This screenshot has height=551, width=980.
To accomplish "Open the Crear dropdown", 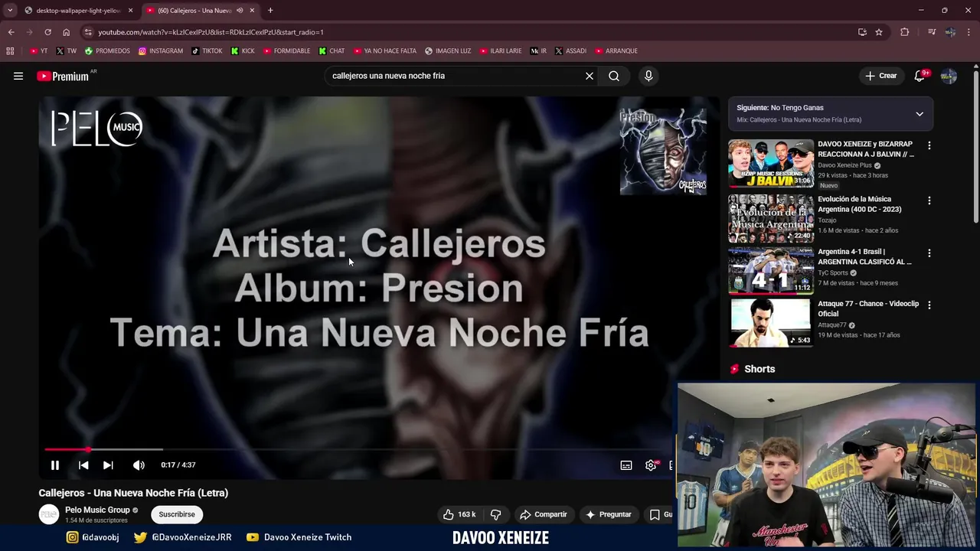I will (x=880, y=76).
